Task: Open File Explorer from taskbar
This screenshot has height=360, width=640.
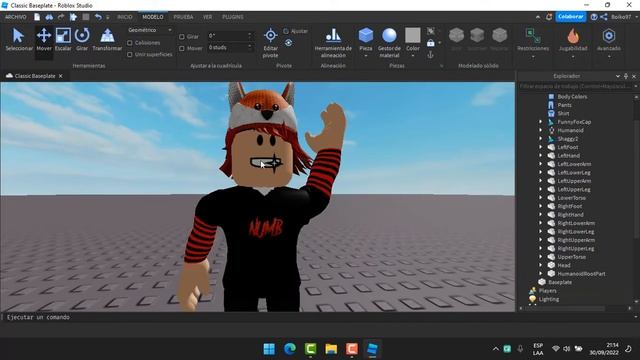Action: click(x=331, y=349)
